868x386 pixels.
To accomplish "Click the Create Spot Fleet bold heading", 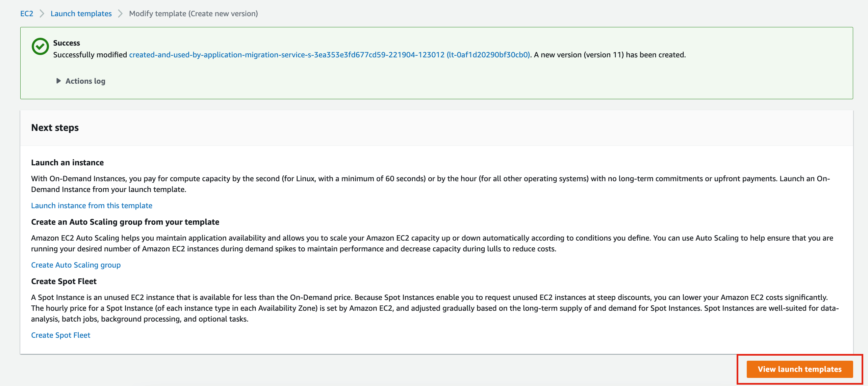I will coord(64,281).
